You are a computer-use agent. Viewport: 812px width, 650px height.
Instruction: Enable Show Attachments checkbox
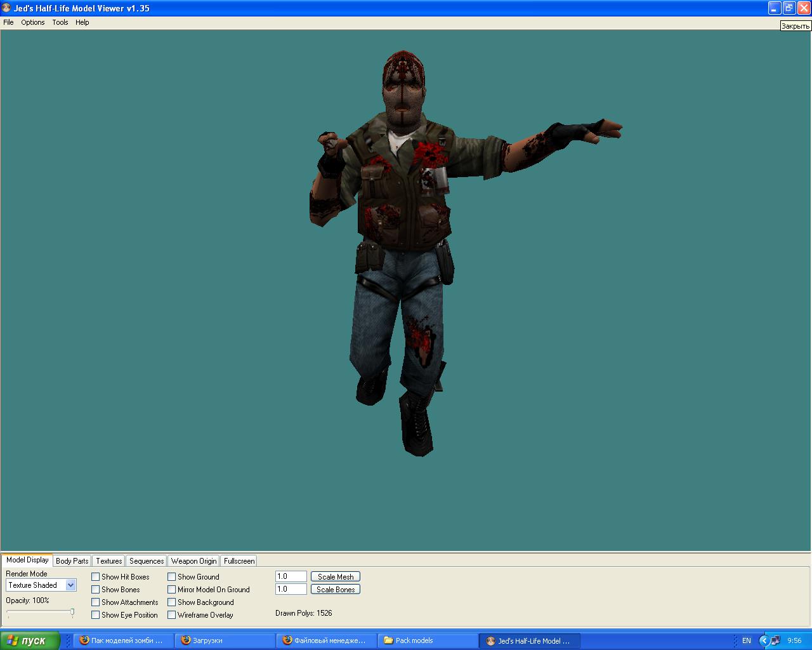click(96, 602)
